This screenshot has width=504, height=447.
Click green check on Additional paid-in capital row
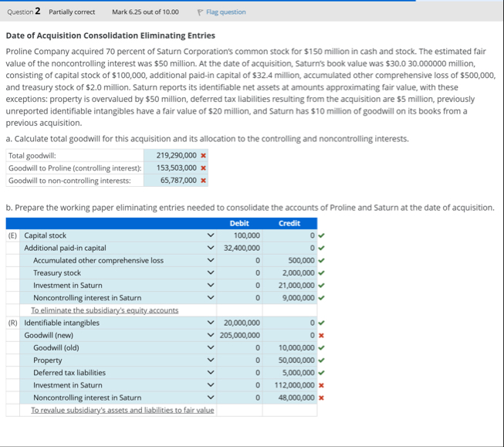coord(321,248)
